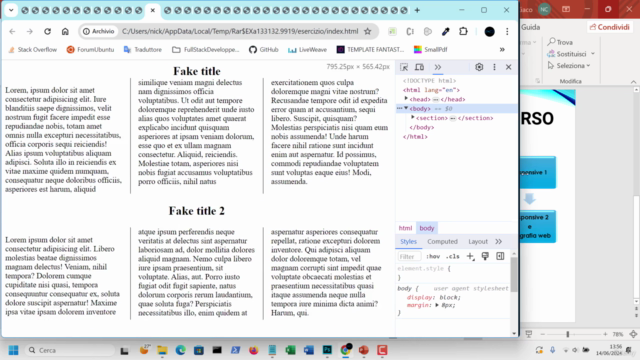Go back in Chrome
The width and height of the screenshot is (640, 360).
[12, 31]
